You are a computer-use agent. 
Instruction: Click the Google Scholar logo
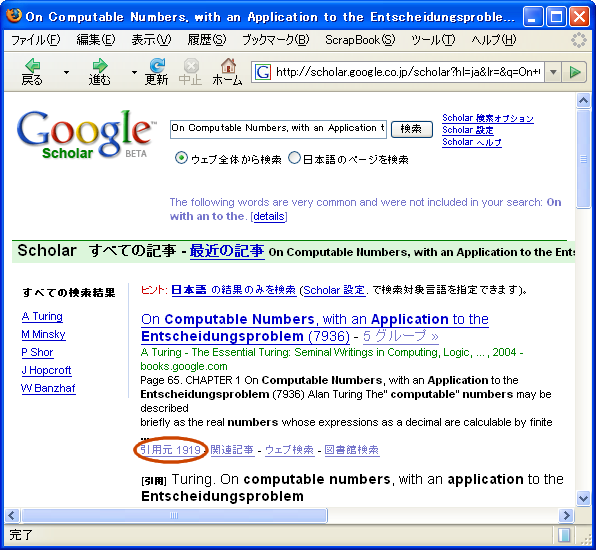86,134
